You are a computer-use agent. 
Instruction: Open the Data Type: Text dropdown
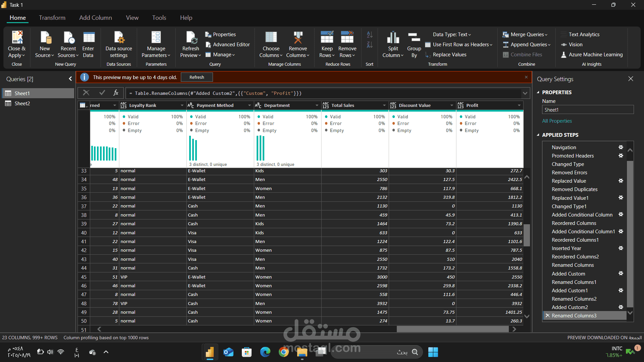click(452, 35)
